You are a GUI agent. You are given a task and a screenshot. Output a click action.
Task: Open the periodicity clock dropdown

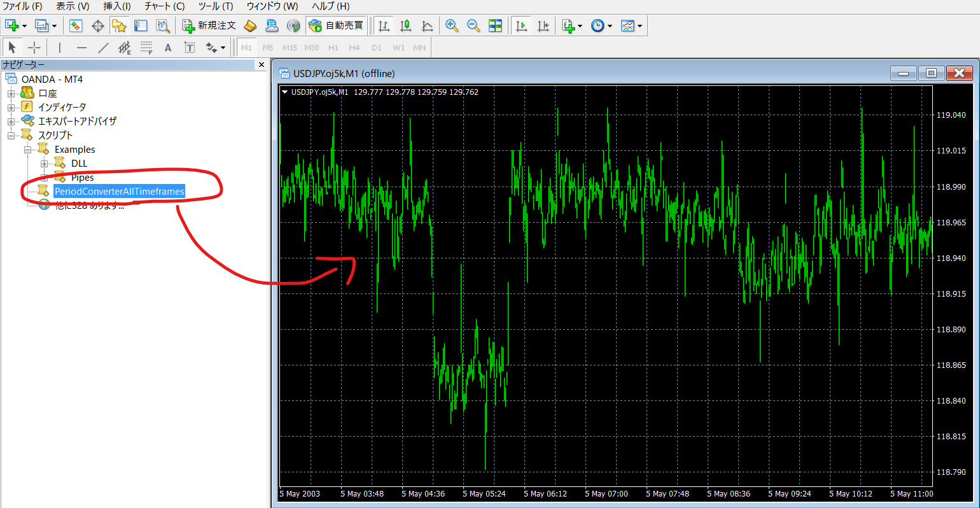(610, 26)
